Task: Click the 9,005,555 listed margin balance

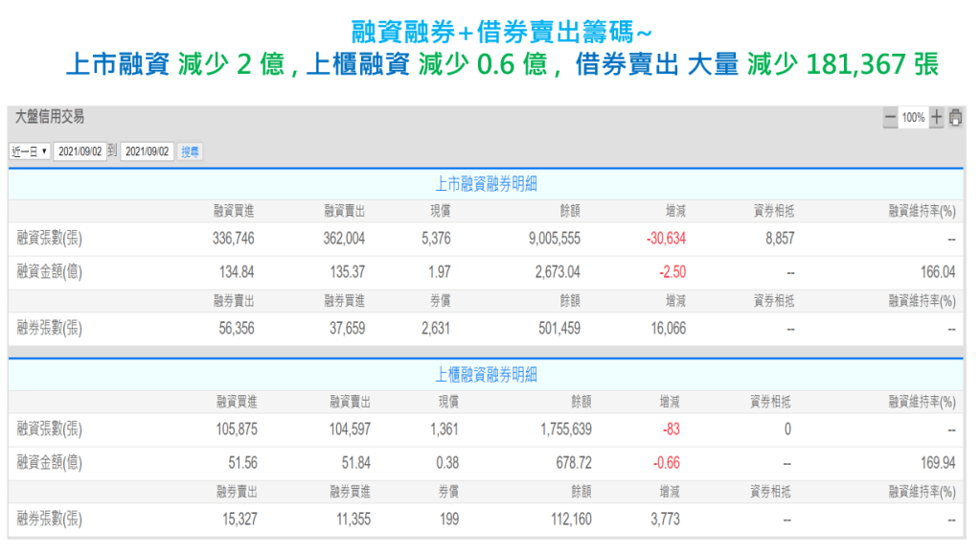Action: coord(547,239)
